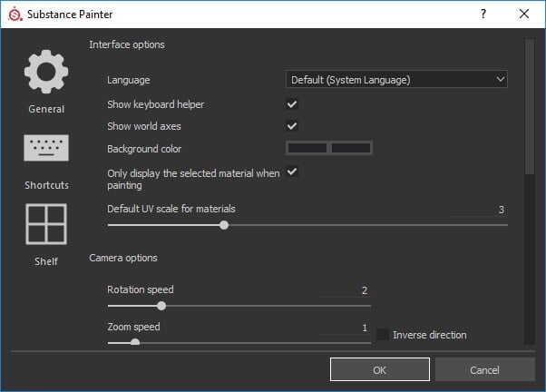Click the Show keyboard helper label
Image resolution: width=546 pixels, height=392 pixels.
click(x=156, y=104)
